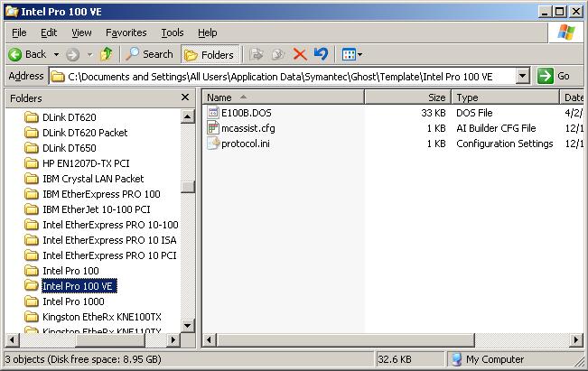Select IBM EtherJet 10-100 PCI folder
588x371 pixels.
[x=97, y=209]
